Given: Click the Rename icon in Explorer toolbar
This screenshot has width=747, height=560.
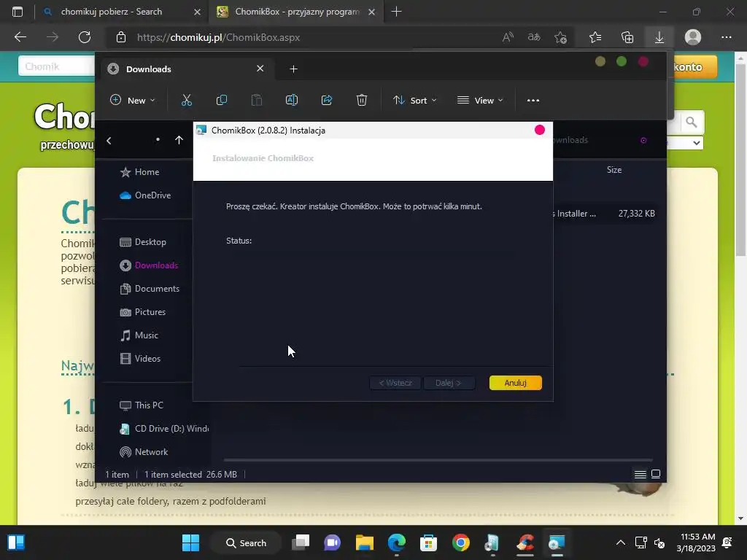Looking at the screenshot, I should [x=292, y=100].
